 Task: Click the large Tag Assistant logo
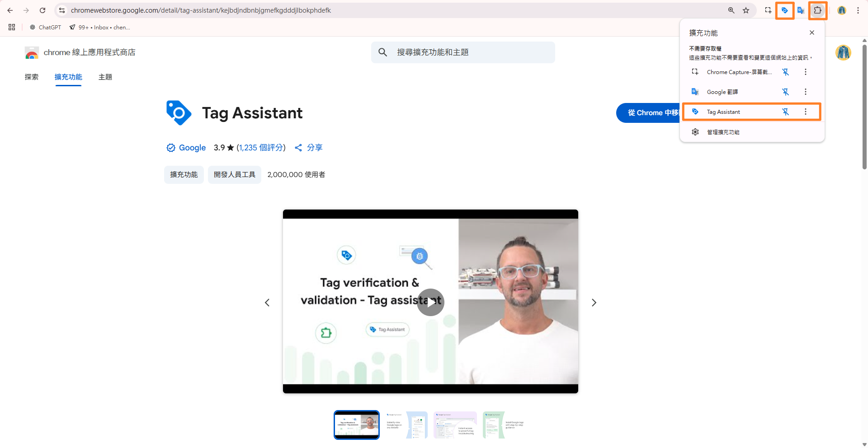(179, 113)
